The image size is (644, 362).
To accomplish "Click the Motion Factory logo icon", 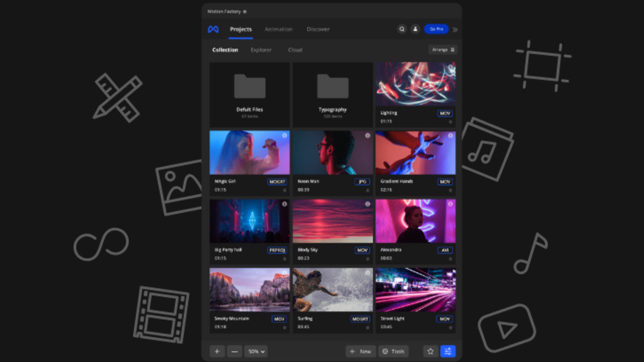I will (213, 29).
